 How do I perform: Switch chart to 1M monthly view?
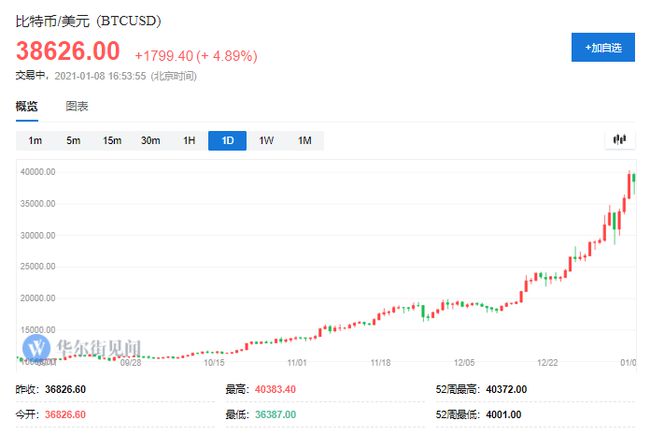pyautogui.click(x=304, y=141)
